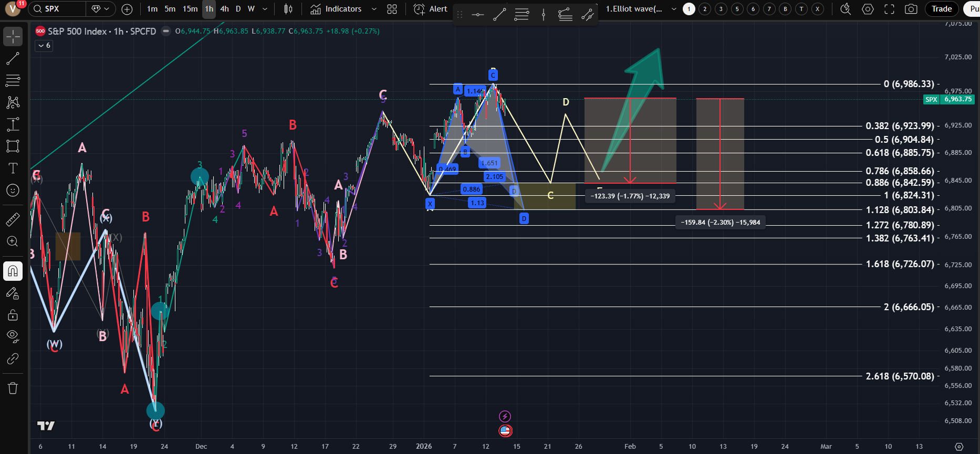
Task: Click the trash icon to remove drawings
Action: 13,388
